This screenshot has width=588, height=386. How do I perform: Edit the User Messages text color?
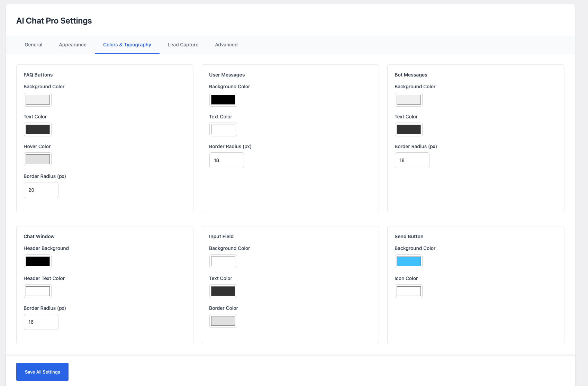pyautogui.click(x=223, y=129)
